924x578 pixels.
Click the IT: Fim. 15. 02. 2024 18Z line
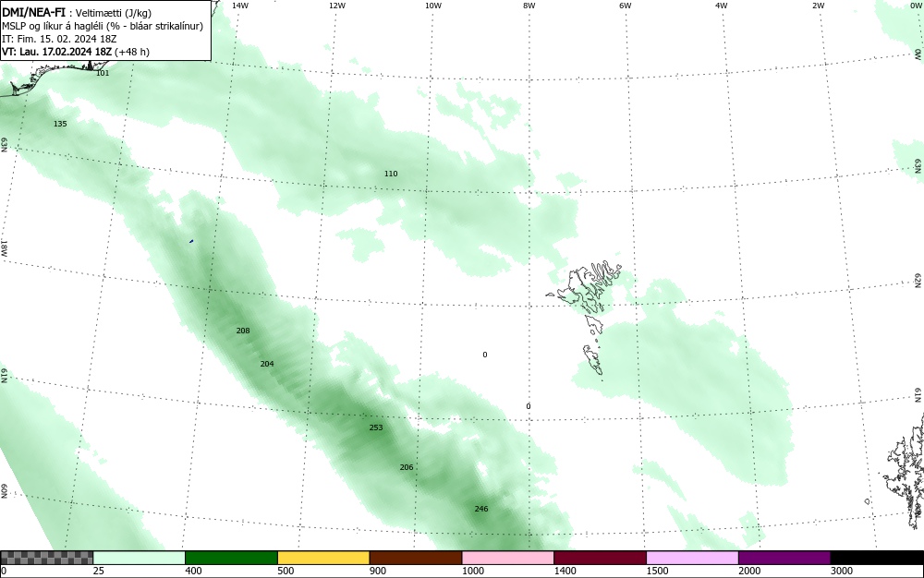pos(59,39)
